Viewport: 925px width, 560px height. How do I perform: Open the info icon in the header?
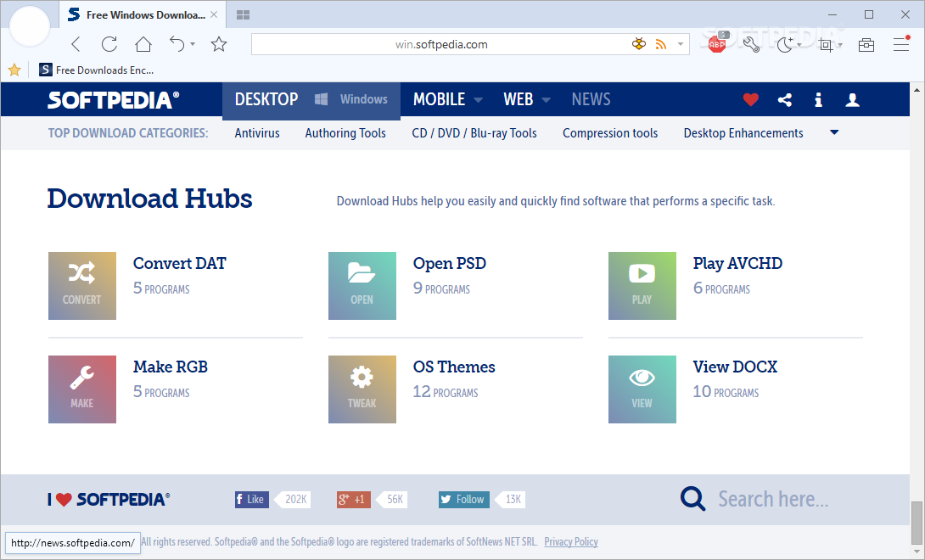click(x=818, y=100)
